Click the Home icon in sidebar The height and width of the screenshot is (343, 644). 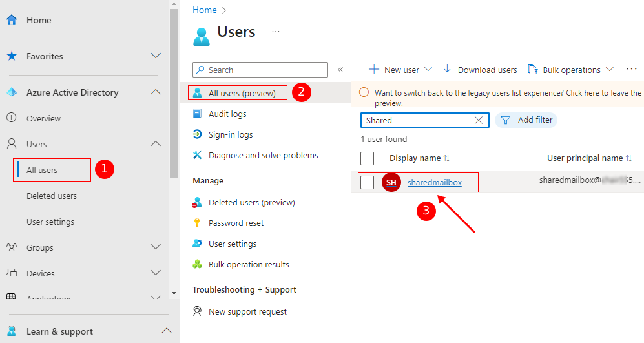(x=12, y=20)
